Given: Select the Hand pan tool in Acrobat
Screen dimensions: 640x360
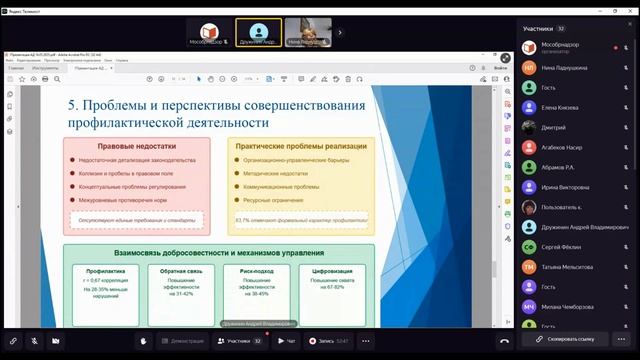Looking at the screenshot, I should point(211,79).
